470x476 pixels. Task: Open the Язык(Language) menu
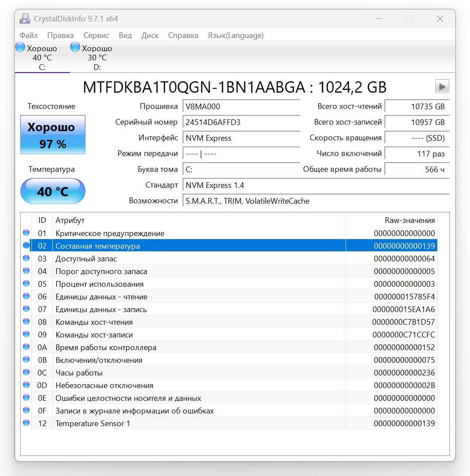click(236, 35)
